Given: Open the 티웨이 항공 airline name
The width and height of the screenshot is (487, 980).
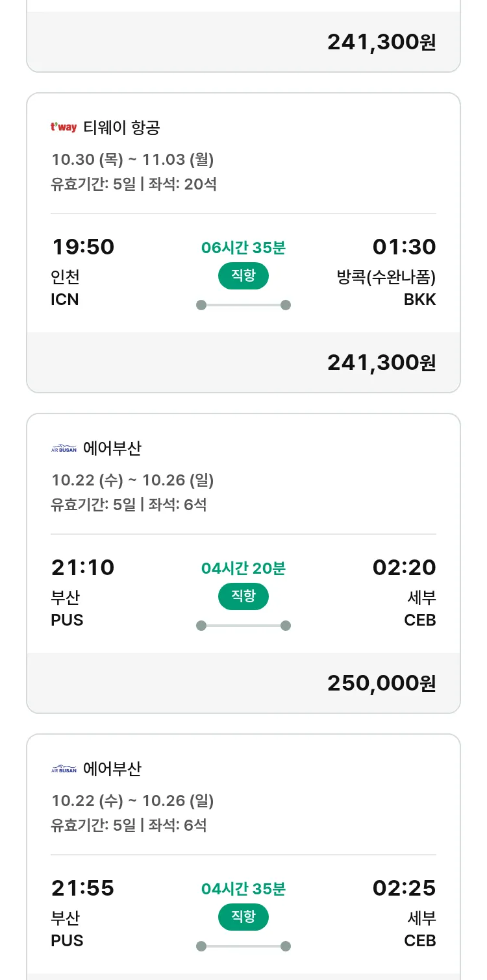Looking at the screenshot, I should click(121, 127).
